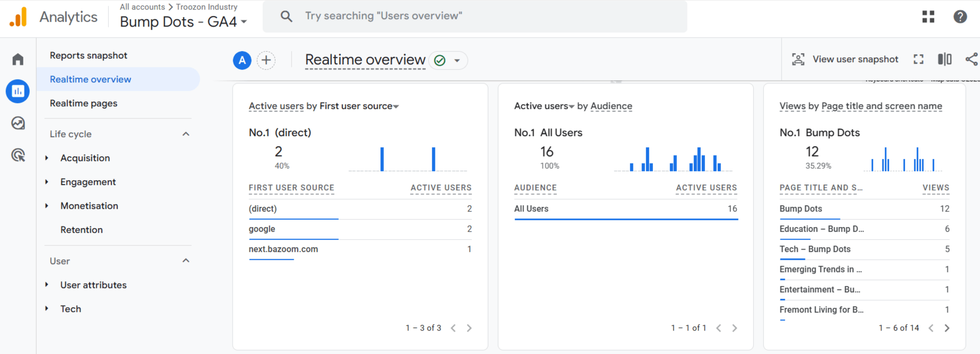Click the (direct) source row
This screenshot has height=354, width=980.
pyautogui.click(x=360, y=209)
